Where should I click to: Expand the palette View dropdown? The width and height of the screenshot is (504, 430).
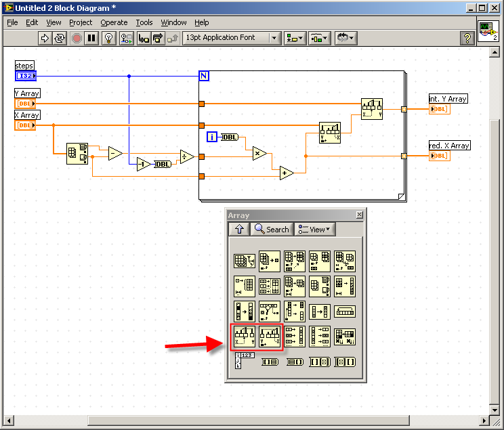point(315,230)
